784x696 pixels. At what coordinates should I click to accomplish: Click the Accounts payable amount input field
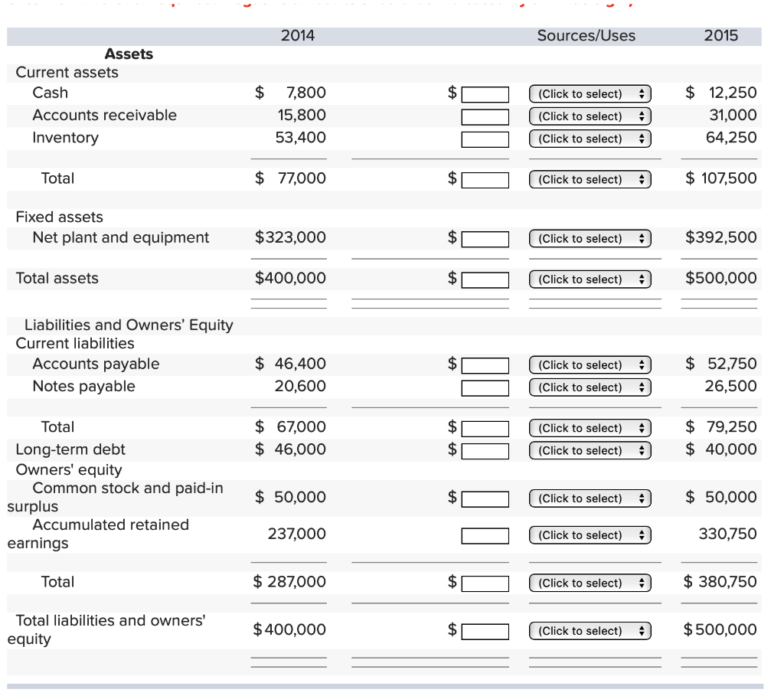click(485, 365)
